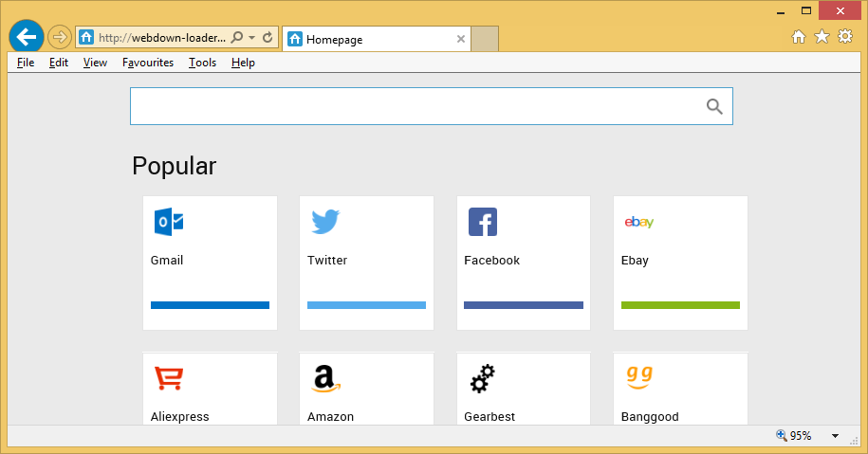
Task: Click the light blue bar on Twitter tile
Action: pos(366,305)
